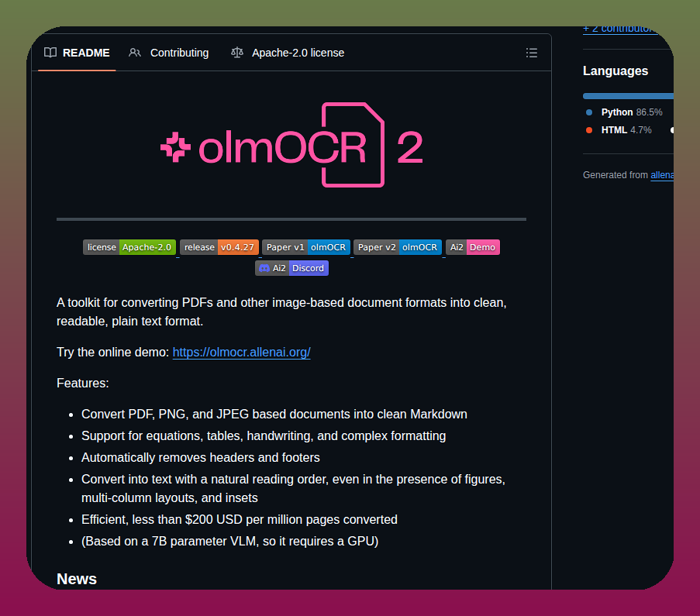Click the README book icon

[50, 53]
